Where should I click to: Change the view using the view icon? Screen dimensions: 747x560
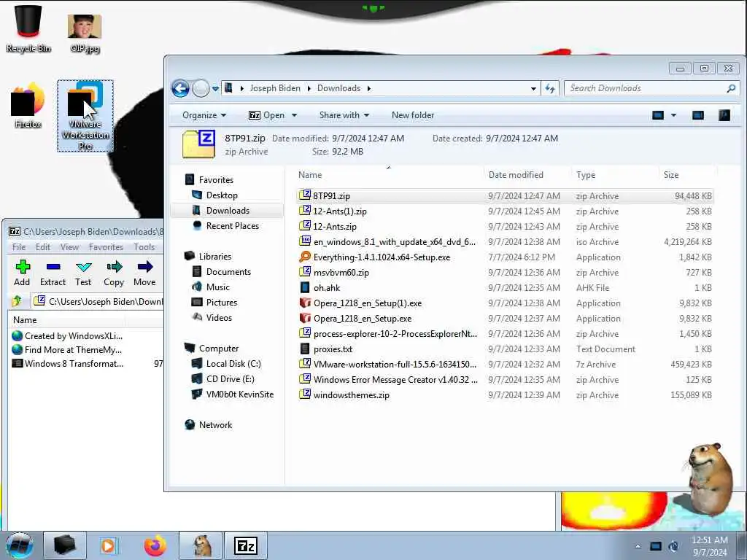[658, 115]
